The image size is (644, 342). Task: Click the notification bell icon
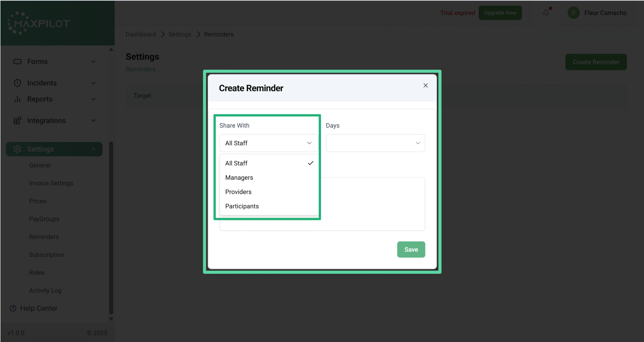point(546,13)
